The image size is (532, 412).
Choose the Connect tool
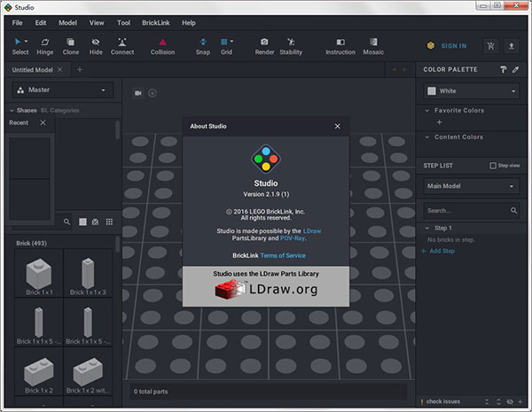(x=122, y=46)
